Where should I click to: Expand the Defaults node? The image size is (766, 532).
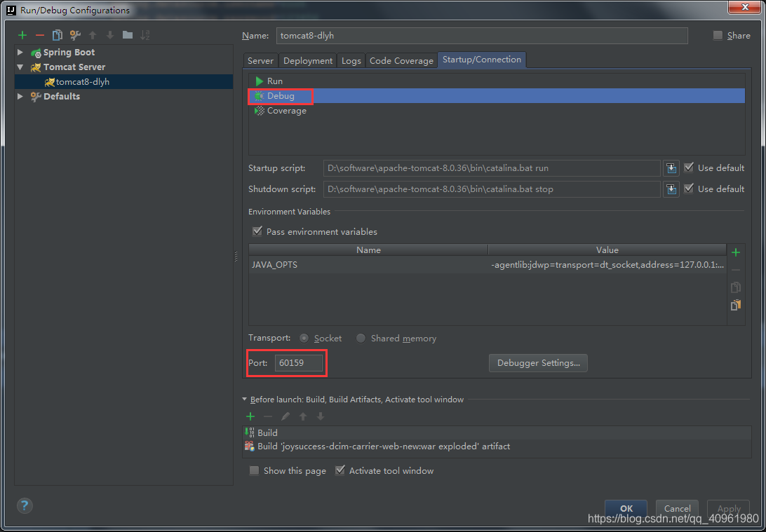pyautogui.click(x=20, y=96)
